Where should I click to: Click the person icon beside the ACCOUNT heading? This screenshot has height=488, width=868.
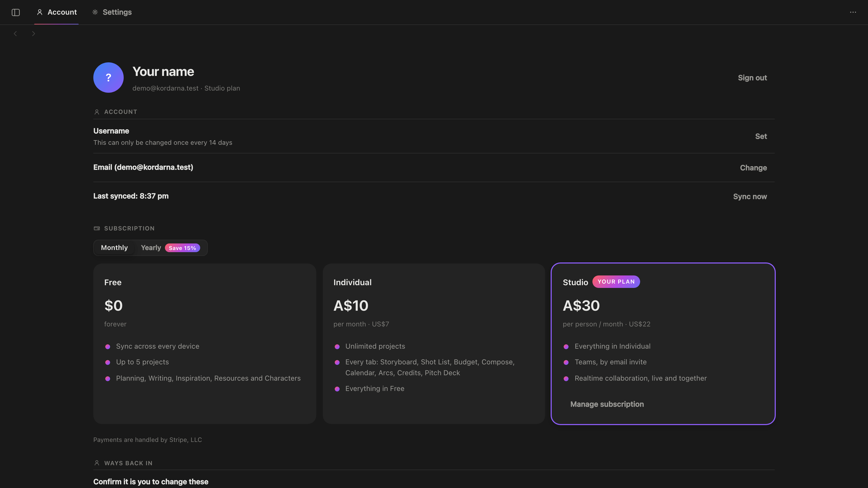(x=97, y=112)
